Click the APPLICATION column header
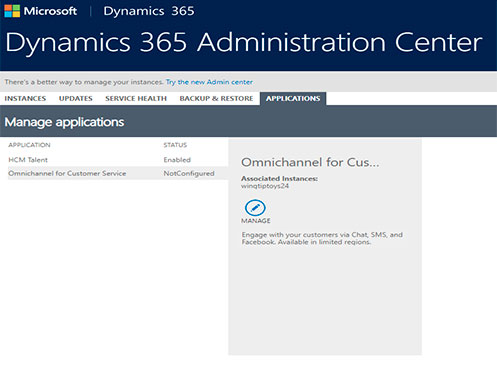This screenshot has height=373, width=497. click(x=29, y=145)
